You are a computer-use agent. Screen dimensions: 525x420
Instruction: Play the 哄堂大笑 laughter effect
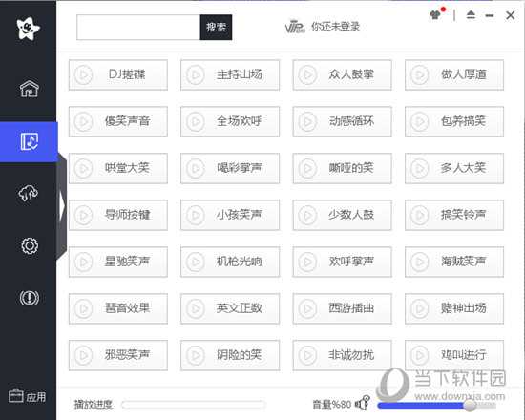[x=118, y=168]
